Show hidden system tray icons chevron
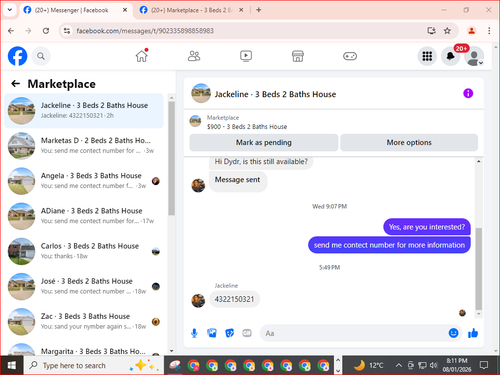This screenshot has height=375, width=500. [398, 365]
